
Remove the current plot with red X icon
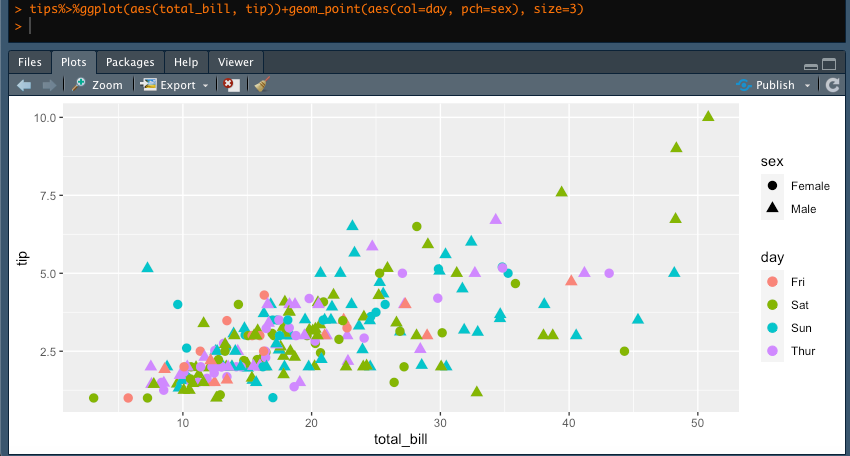[231, 85]
